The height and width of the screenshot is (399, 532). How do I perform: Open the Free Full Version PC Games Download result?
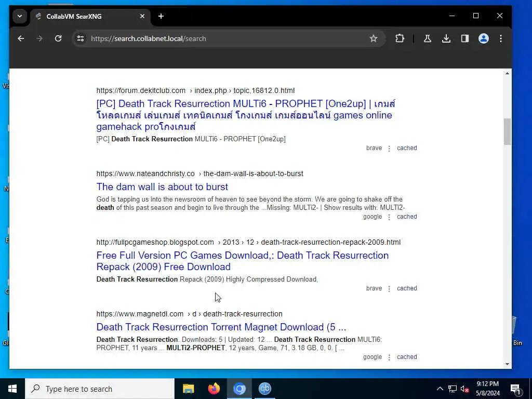coord(243,261)
